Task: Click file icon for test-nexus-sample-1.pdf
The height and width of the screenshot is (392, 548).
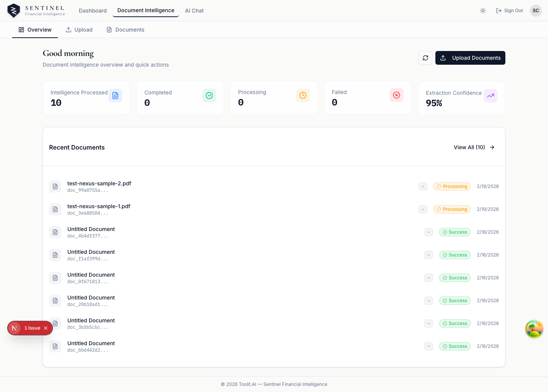Action: point(55,209)
